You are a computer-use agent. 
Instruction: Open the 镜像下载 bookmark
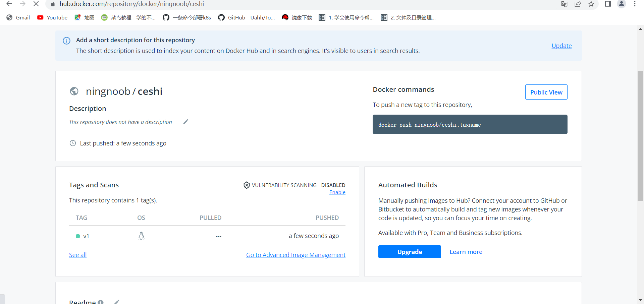[297, 17]
